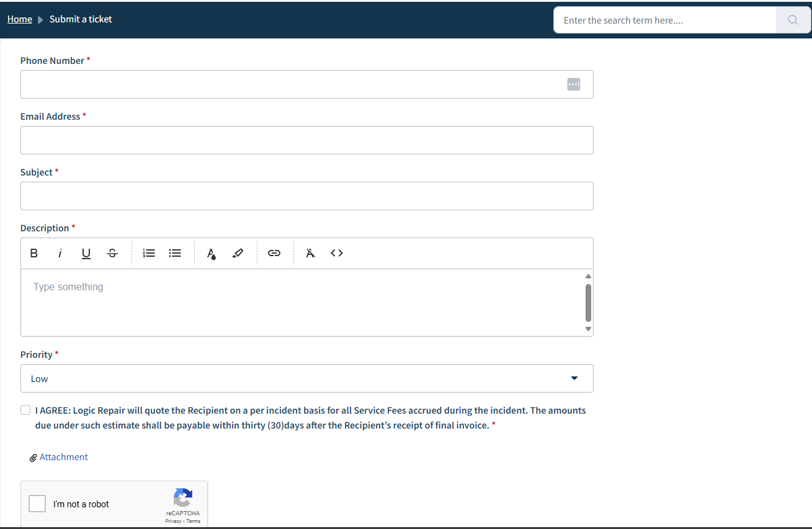Insert an ordered numbered list
This screenshot has width=812, height=529.
pos(149,253)
